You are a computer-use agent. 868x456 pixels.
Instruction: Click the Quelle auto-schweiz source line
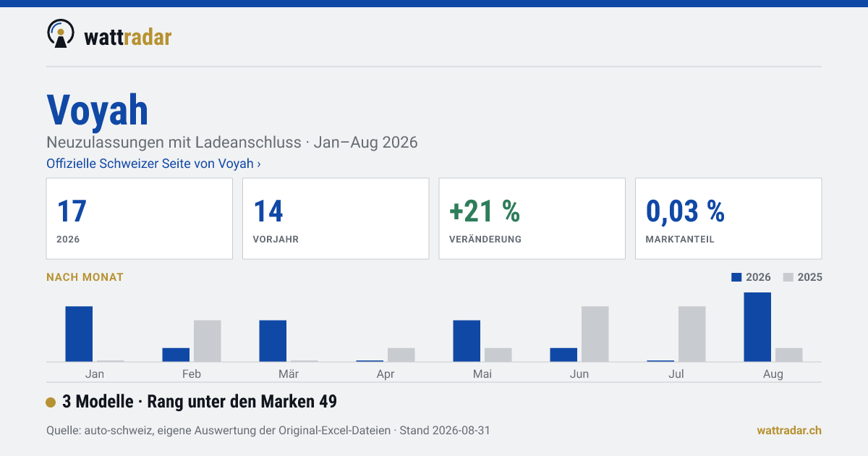click(x=268, y=431)
